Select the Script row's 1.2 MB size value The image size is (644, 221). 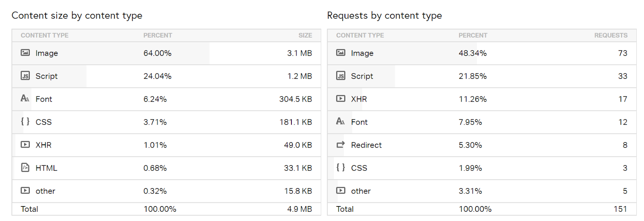tap(299, 76)
